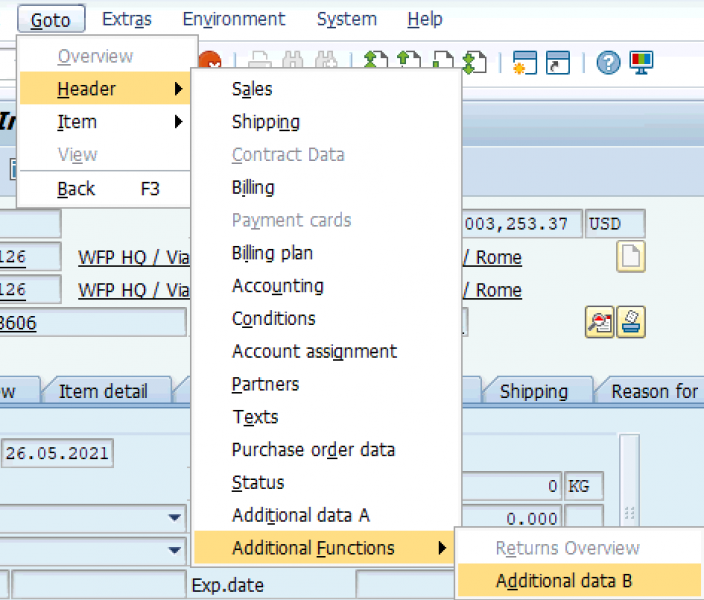Click the vertical scrollbar beside KG
The height and width of the screenshot is (600, 704).
[629, 481]
